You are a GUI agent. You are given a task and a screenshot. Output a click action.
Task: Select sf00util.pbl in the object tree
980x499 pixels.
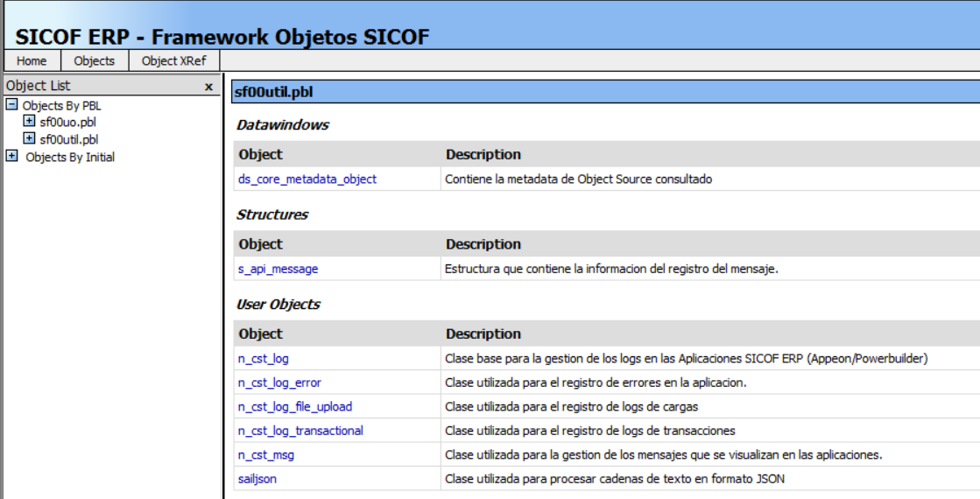[x=69, y=139]
